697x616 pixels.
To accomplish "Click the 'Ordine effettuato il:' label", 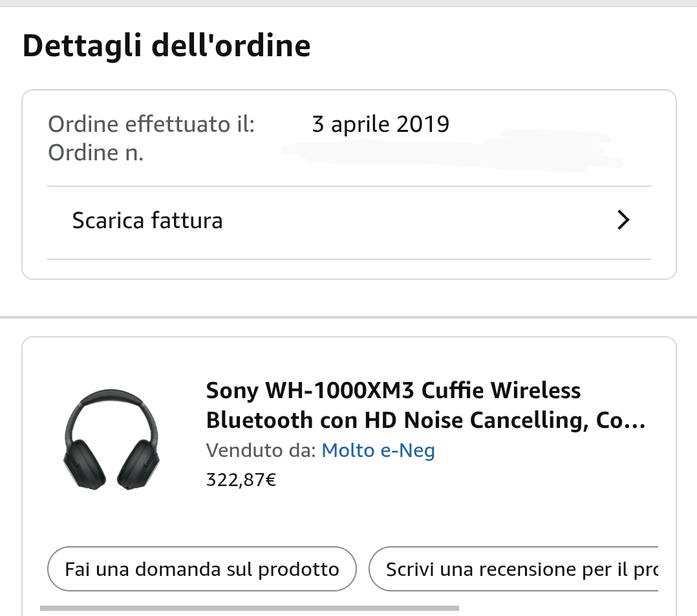I will coord(151,123).
